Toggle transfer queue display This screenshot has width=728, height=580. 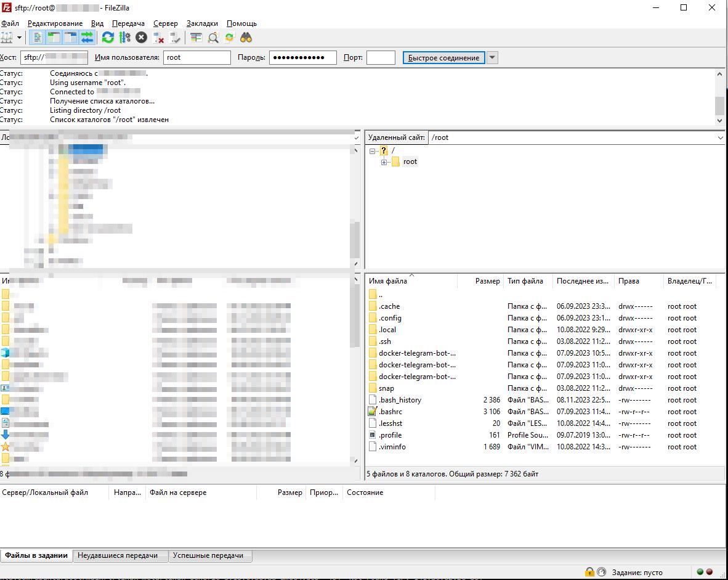click(x=87, y=38)
